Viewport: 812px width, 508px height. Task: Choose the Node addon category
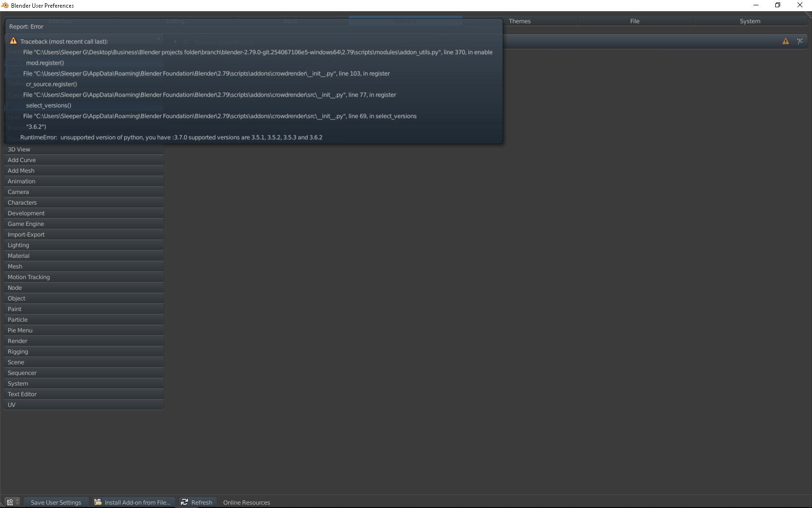pos(84,288)
